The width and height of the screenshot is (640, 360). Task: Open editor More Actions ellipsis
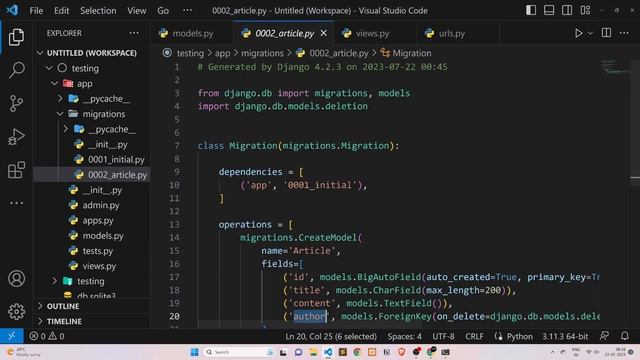tap(624, 33)
